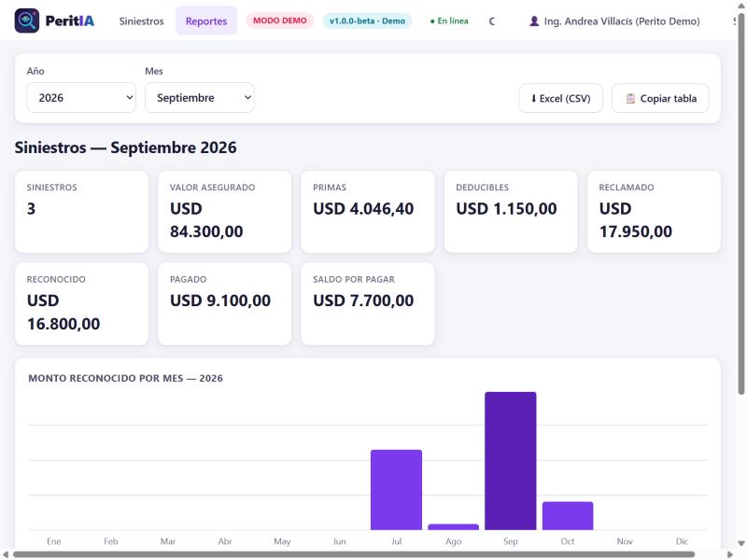Click the vertical scrollbar thumb
747x560 pixels.
coord(741,203)
